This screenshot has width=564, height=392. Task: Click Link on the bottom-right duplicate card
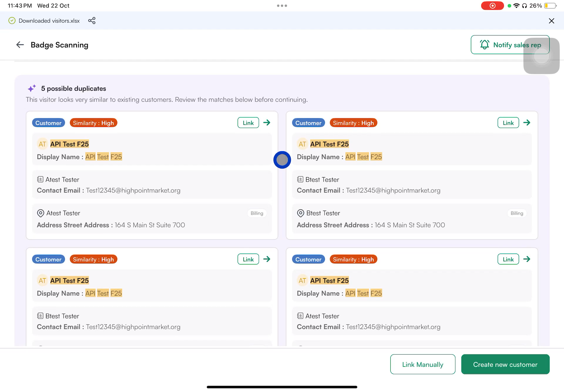pyautogui.click(x=508, y=259)
